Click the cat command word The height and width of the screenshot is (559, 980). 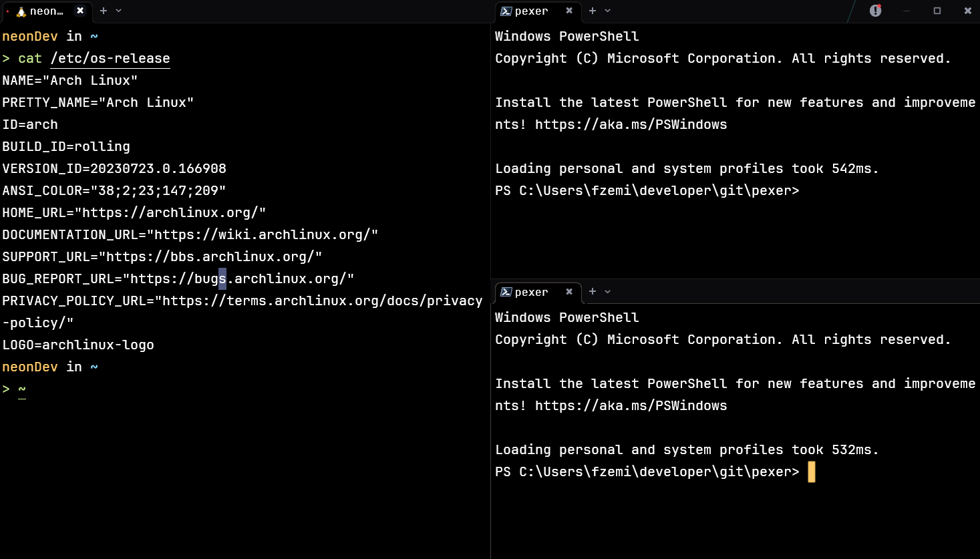pyautogui.click(x=30, y=59)
